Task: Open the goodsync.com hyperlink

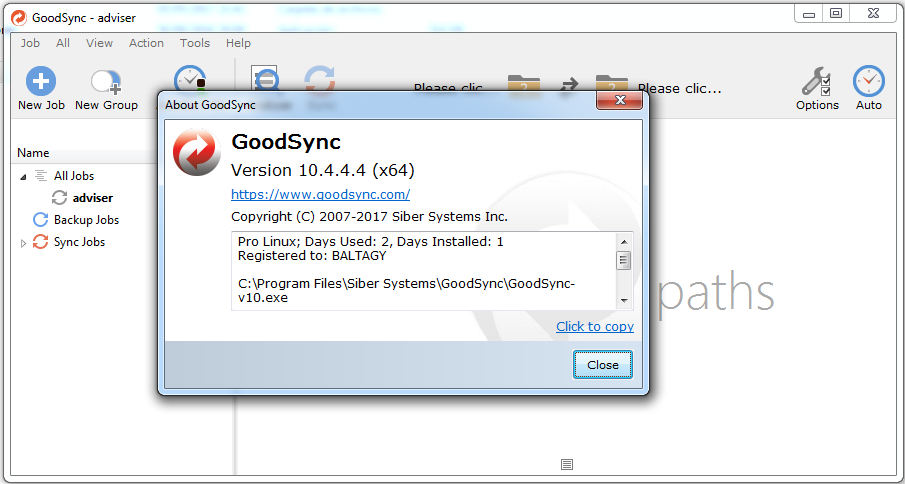Action: click(x=320, y=194)
